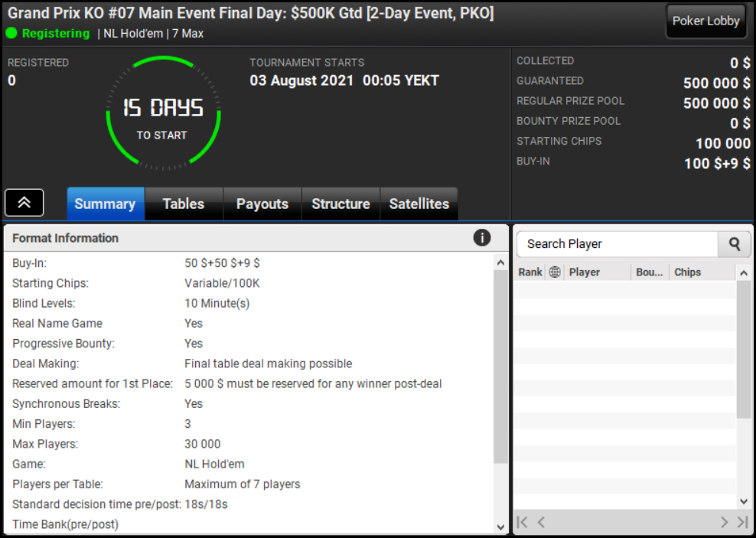756x538 pixels.
Task: Click the Format Information scrollbar down arrow
Action: pos(500,527)
